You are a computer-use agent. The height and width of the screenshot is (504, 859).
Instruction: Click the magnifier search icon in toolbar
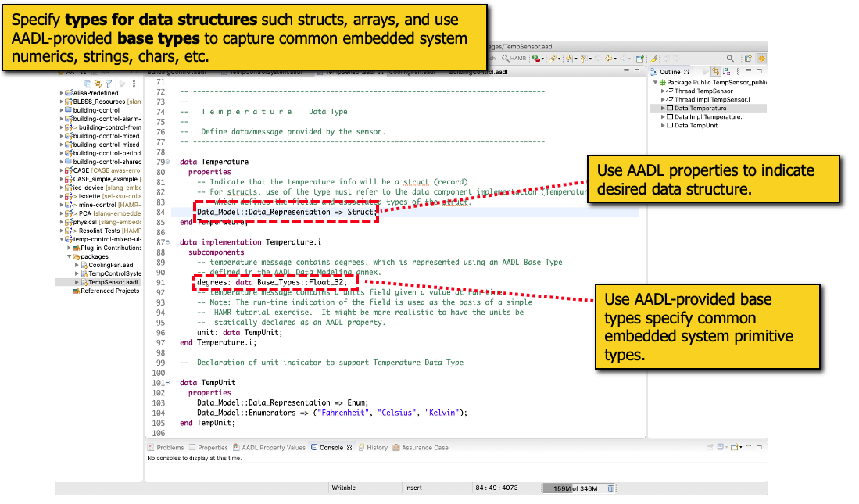click(x=730, y=58)
